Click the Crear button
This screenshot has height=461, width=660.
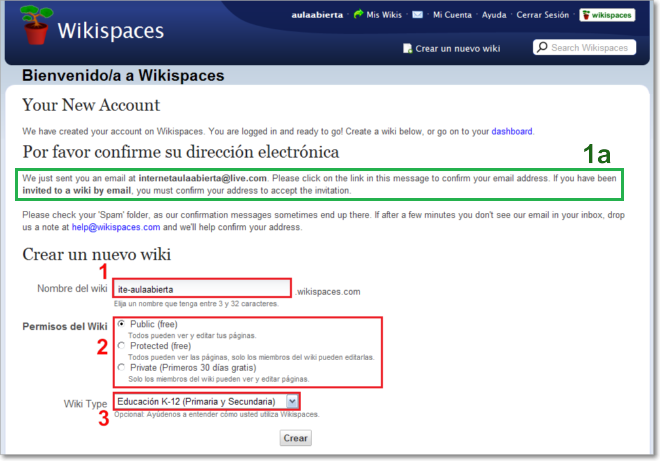[295, 438]
